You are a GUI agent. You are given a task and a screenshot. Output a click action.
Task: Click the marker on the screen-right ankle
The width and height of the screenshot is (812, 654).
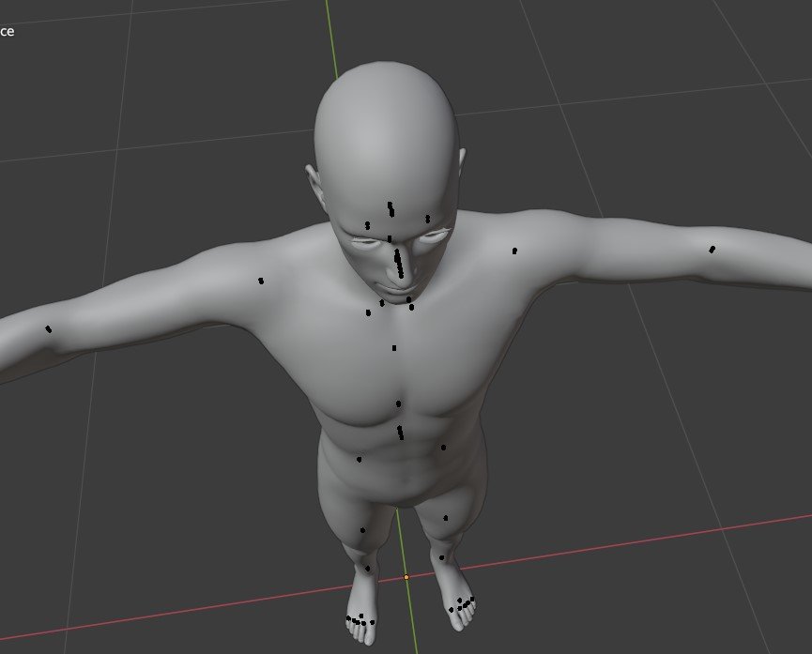pyautogui.click(x=441, y=557)
